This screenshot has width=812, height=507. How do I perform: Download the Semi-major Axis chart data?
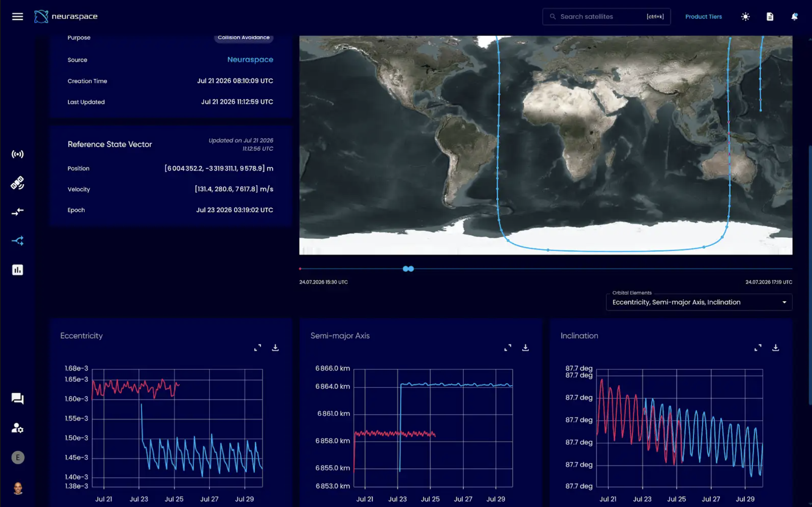pyautogui.click(x=525, y=348)
